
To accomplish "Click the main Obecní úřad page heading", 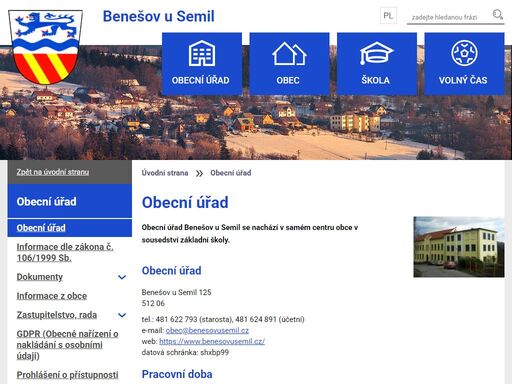I will pos(185,203).
